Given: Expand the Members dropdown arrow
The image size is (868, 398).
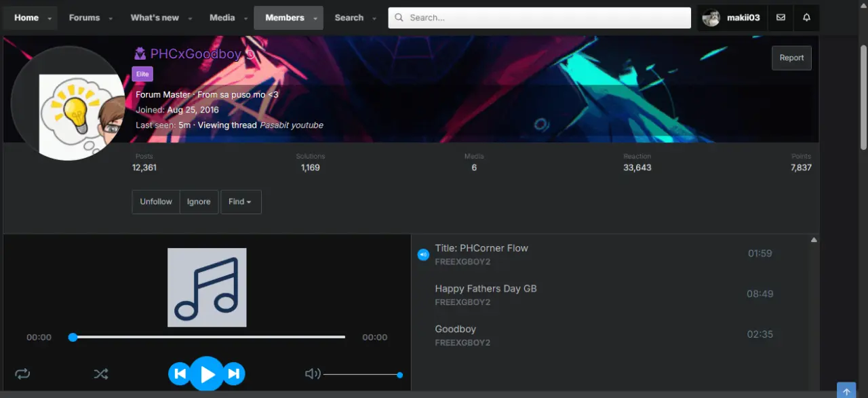Looking at the screenshot, I should tap(315, 18).
